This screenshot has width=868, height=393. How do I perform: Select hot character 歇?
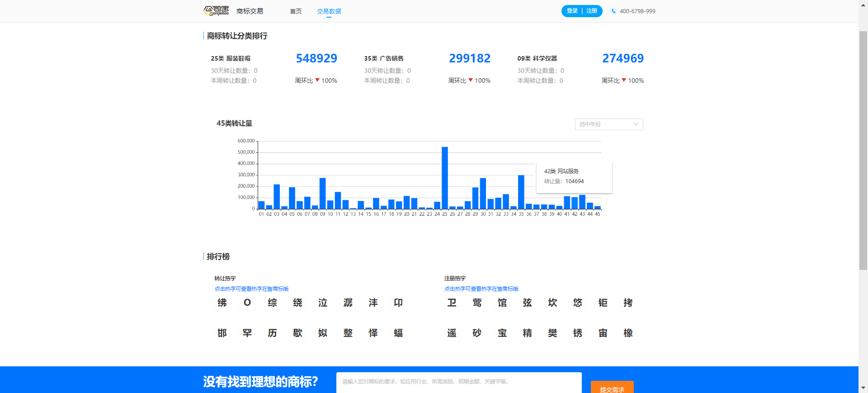click(297, 333)
